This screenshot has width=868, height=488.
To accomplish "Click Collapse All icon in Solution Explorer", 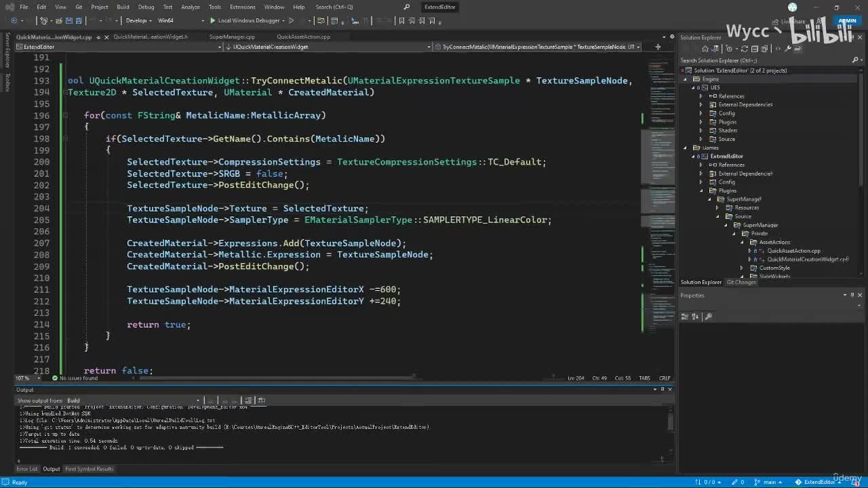I will coord(753,49).
